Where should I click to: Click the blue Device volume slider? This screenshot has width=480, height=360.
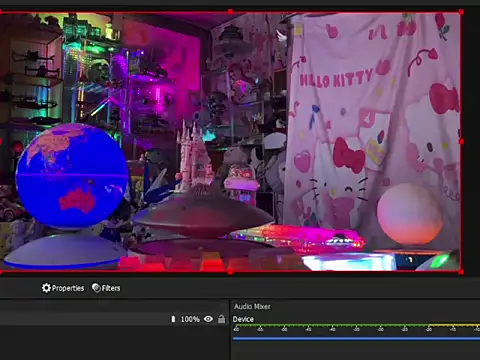pyautogui.click(x=356, y=339)
